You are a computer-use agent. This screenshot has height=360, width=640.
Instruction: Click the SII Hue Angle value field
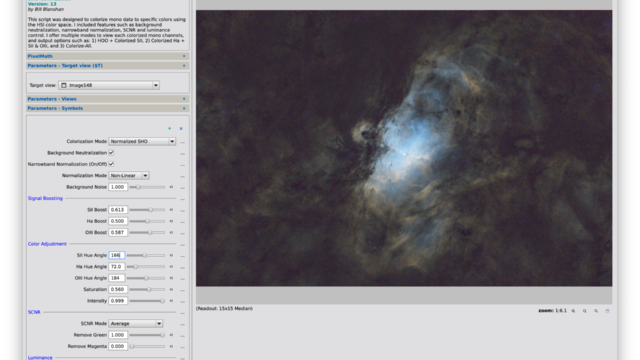pyautogui.click(x=117, y=256)
